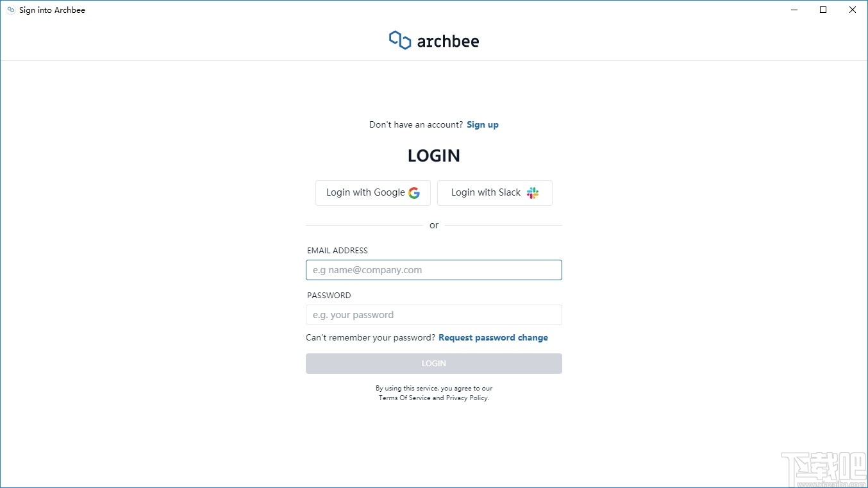This screenshot has width=868, height=488.
Task: Click the PASSWORD field label
Action: click(x=329, y=296)
